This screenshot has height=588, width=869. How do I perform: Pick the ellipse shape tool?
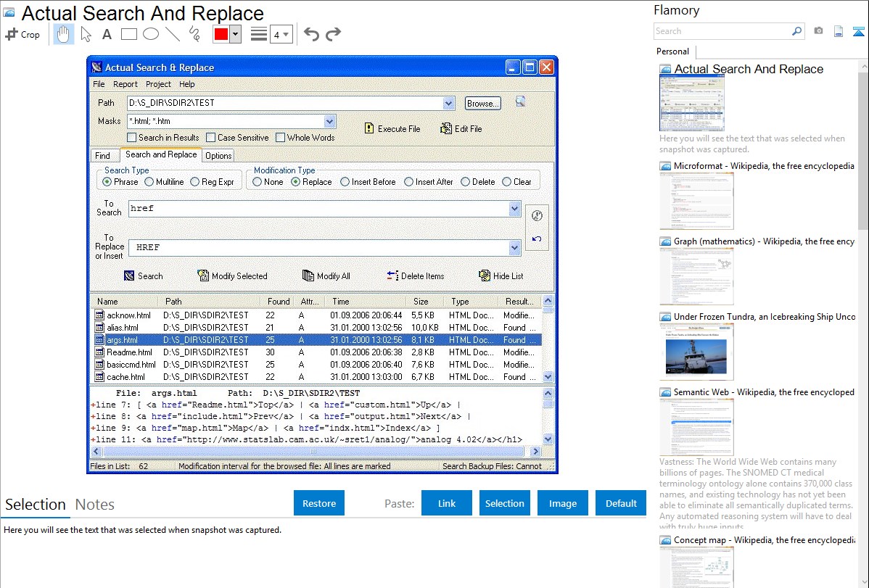pyautogui.click(x=151, y=34)
